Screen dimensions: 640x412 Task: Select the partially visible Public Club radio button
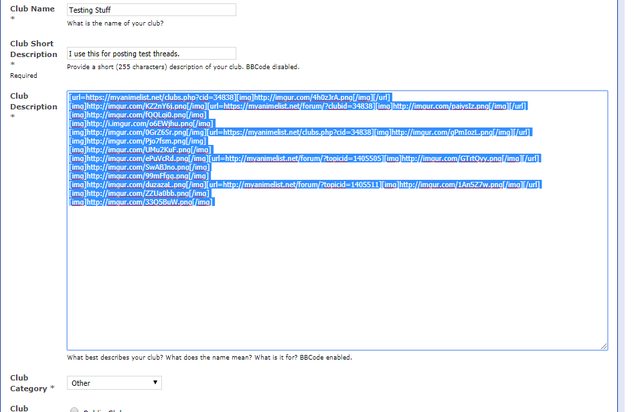[x=74, y=409]
